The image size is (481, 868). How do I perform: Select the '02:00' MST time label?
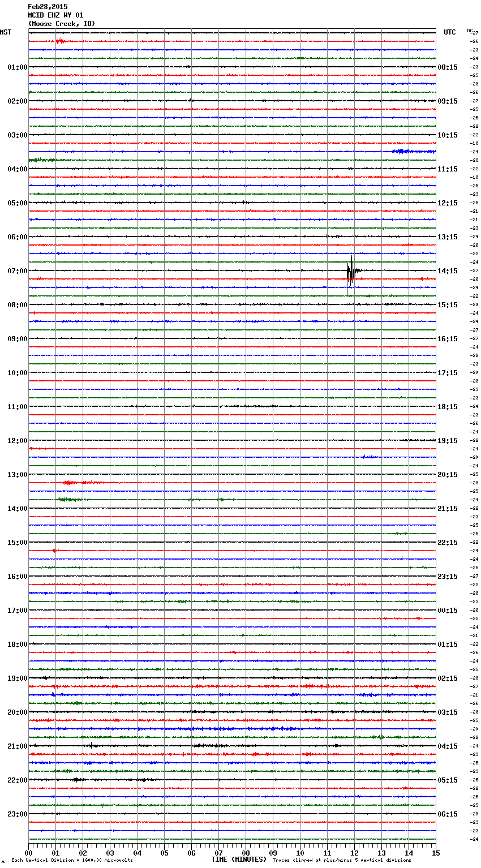[18, 101]
